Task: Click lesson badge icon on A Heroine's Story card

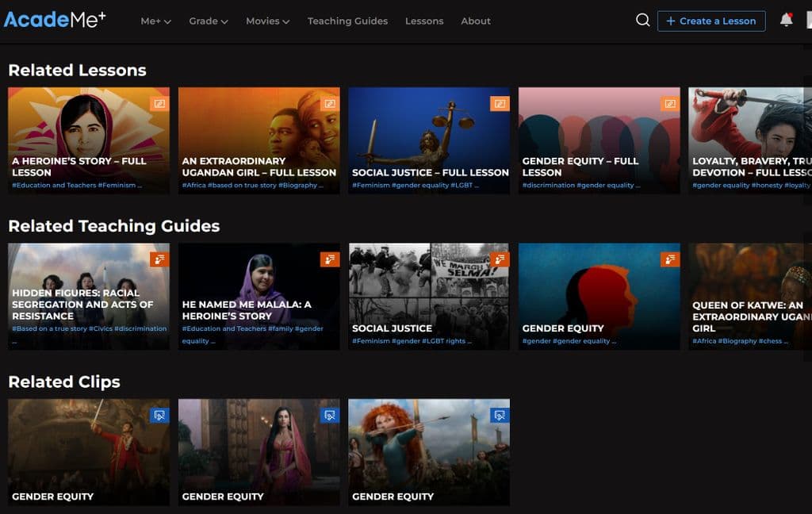Action: click(159, 104)
